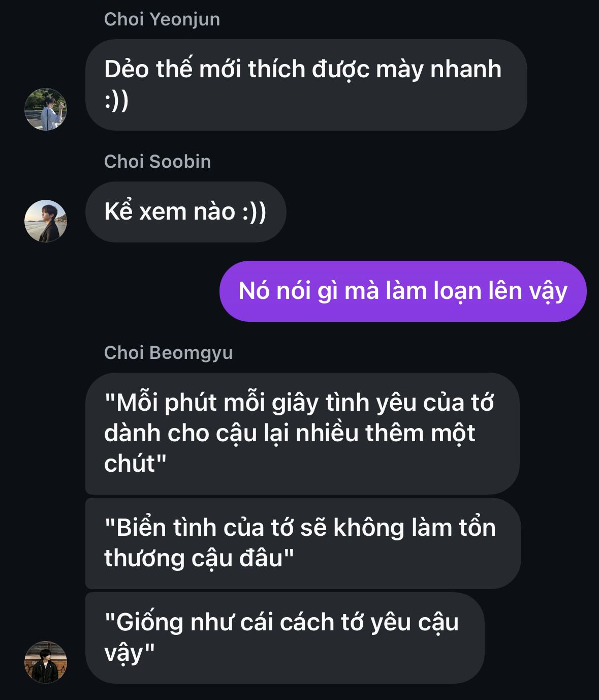This screenshot has width=599, height=700.
Task: Click the word "chút" in Beomgyu's first message
Action: [x=130, y=464]
